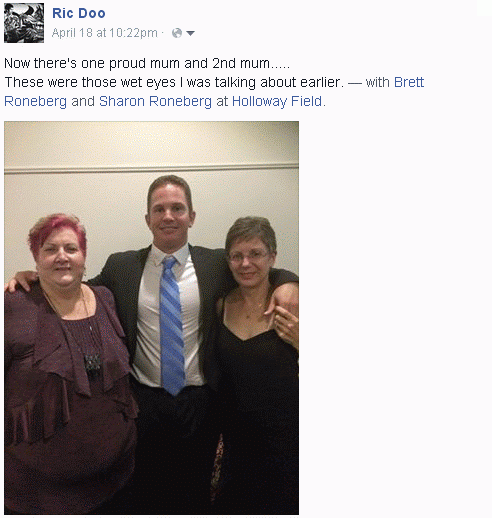Click the dark pendant on the maroon dress
Viewport: 492px width, 518px height.
(92, 364)
